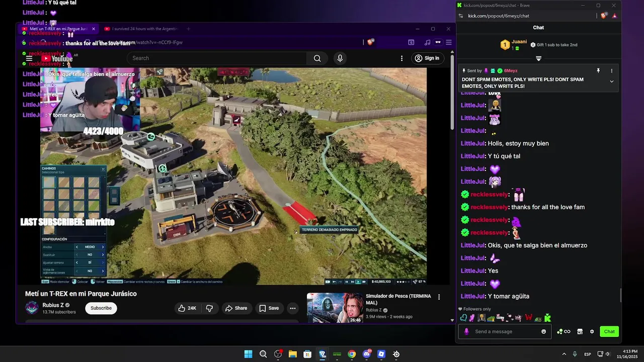644x362 pixels.
Task: Insert the red W quick emote
Action: [529, 318]
